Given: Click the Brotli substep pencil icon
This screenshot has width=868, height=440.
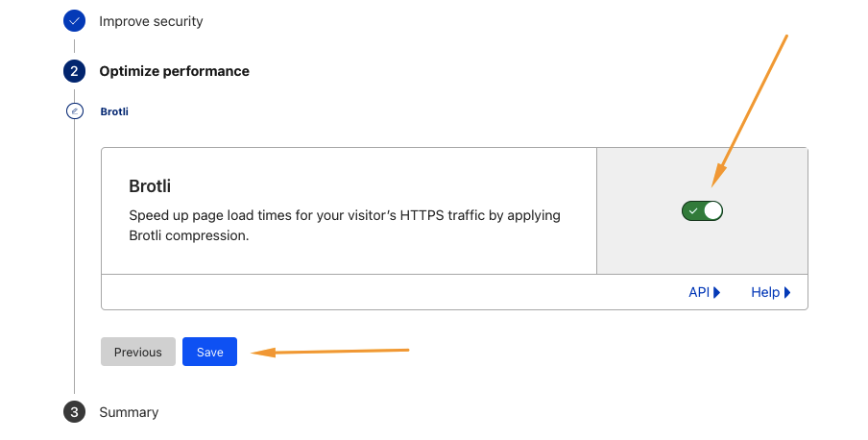Looking at the screenshot, I should pos(75,111).
